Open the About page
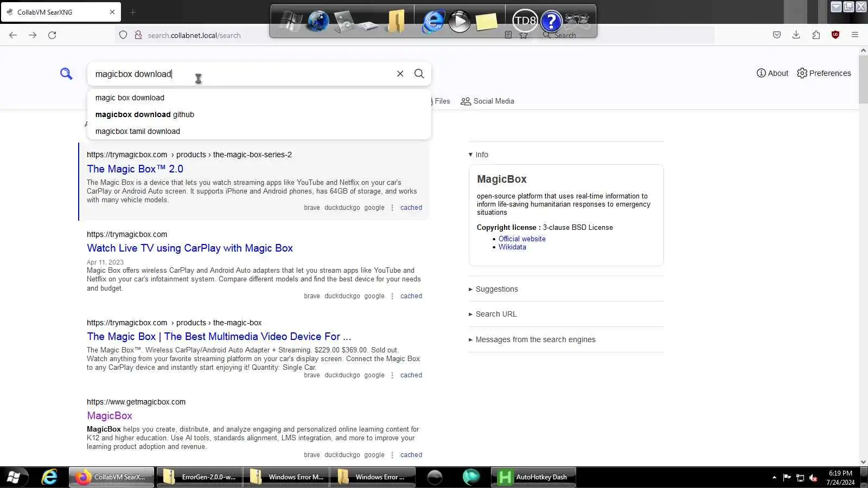 (x=773, y=73)
